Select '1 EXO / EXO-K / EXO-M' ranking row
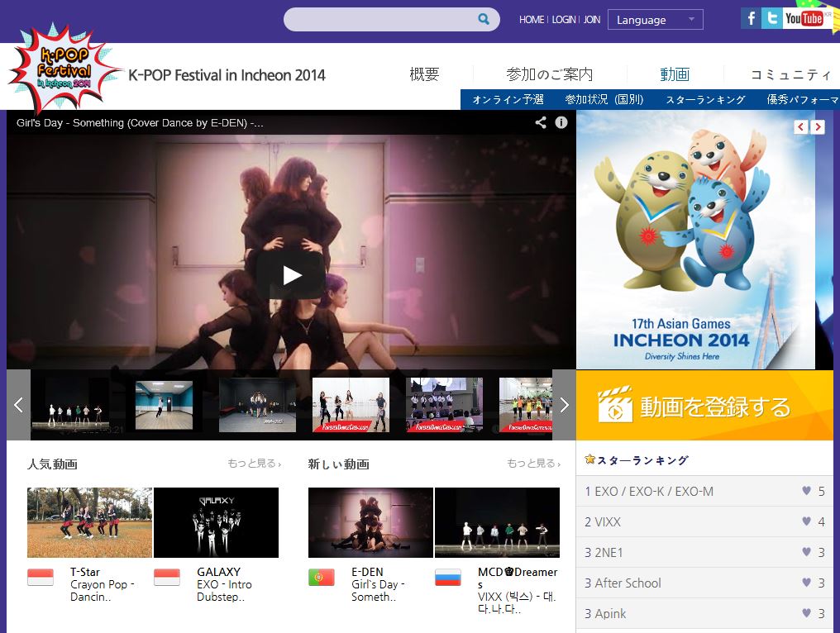 (x=704, y=491)
